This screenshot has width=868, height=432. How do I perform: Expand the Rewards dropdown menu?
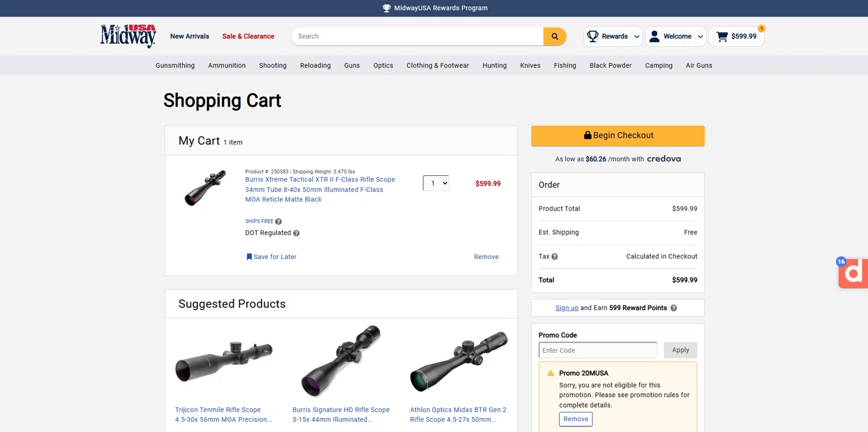click(613, 36)
